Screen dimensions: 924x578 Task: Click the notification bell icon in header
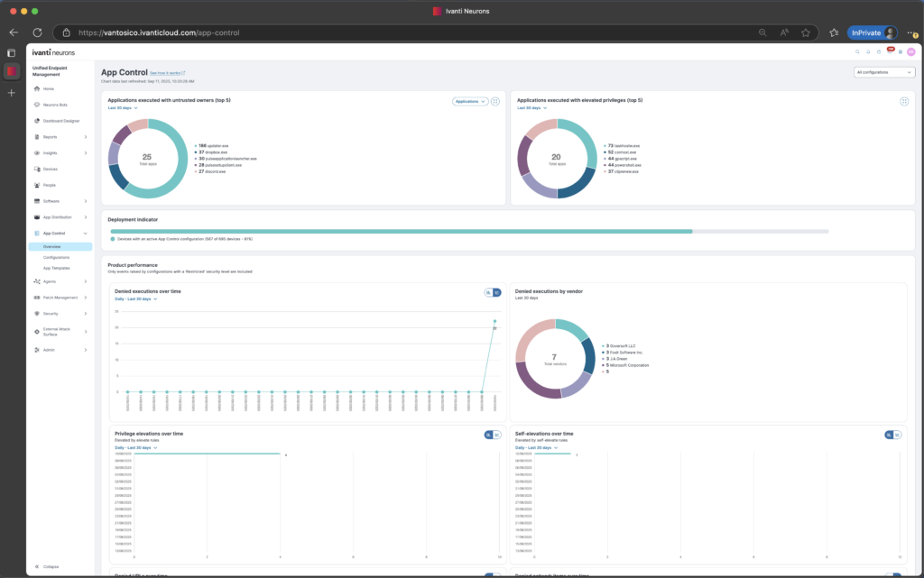tap(868, 51)
